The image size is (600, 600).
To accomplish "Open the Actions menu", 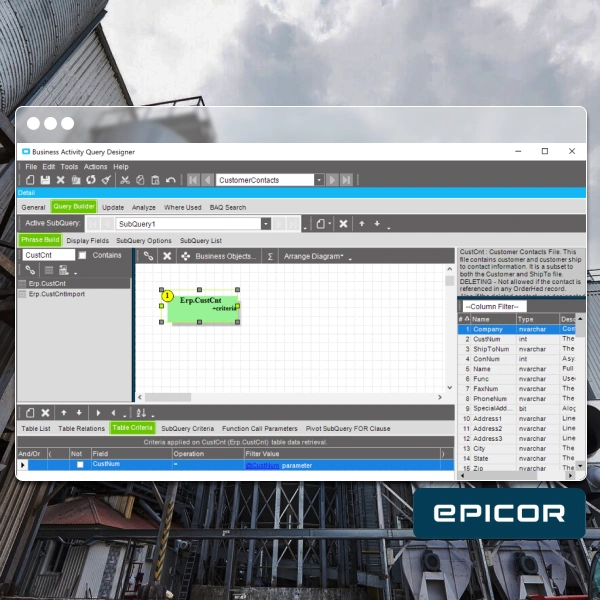I will click(x=95, y=167).
